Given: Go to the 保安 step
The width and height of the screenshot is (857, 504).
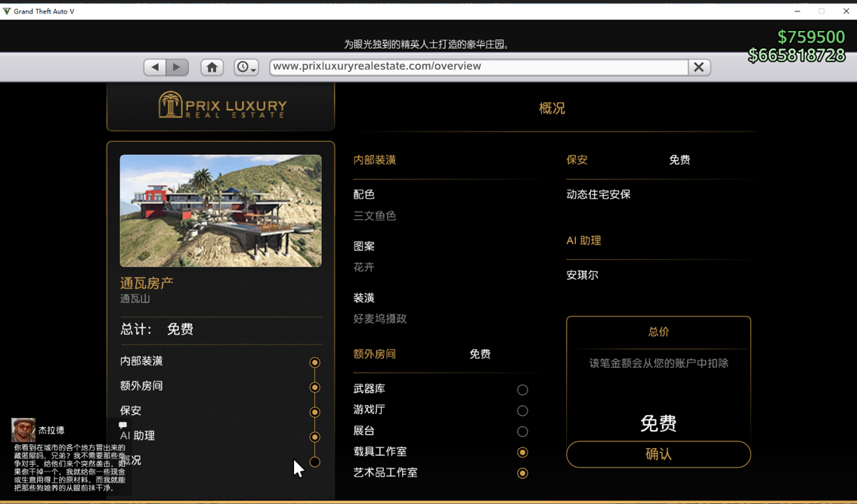Looking at the screenshot, I should point(131,410).
